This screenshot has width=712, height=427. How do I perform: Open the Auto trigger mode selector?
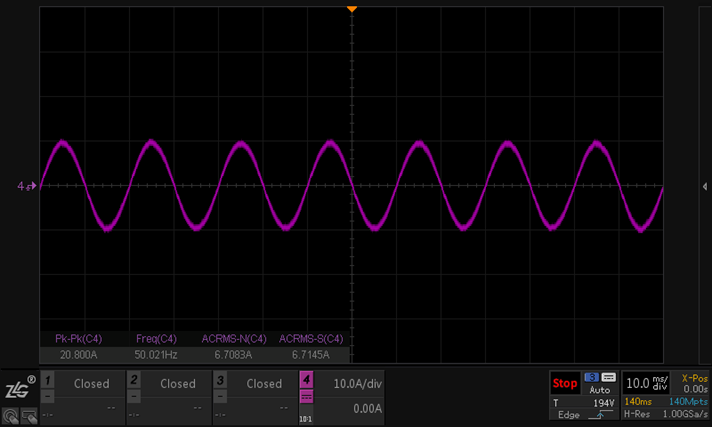(599, 389)
